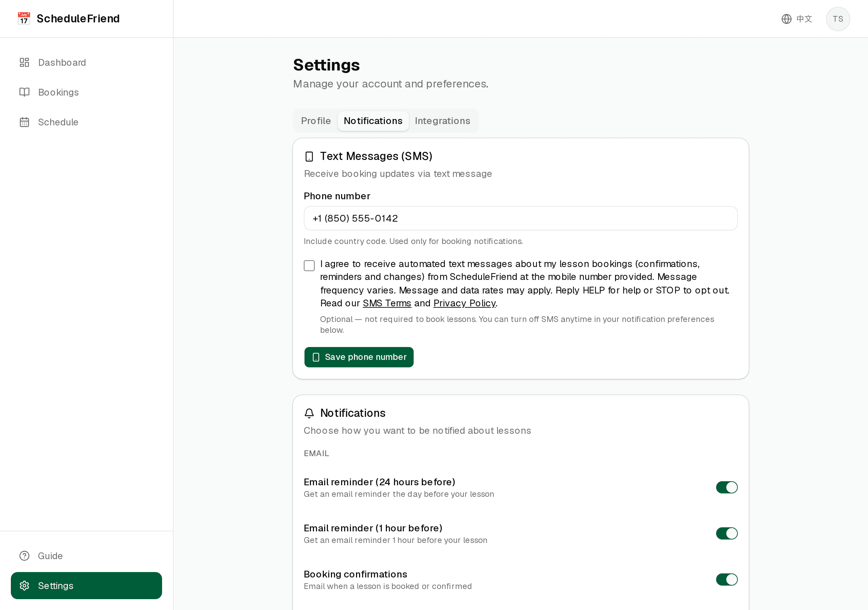Click 'Receive booking updates via text message'

click(x=398, y=174)
